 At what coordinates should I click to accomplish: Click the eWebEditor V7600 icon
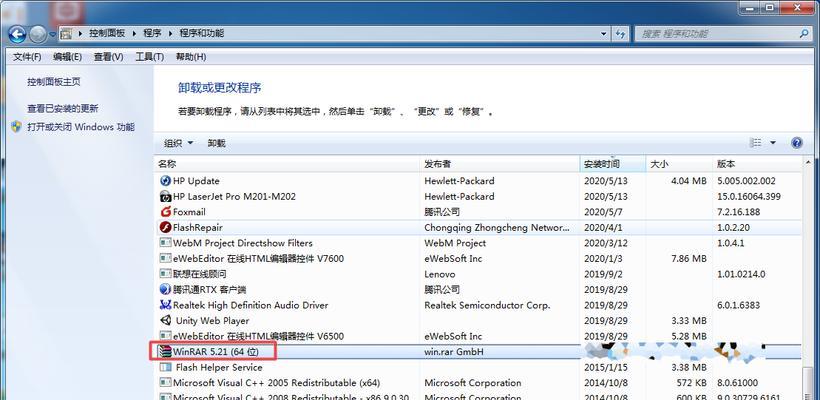165,258
